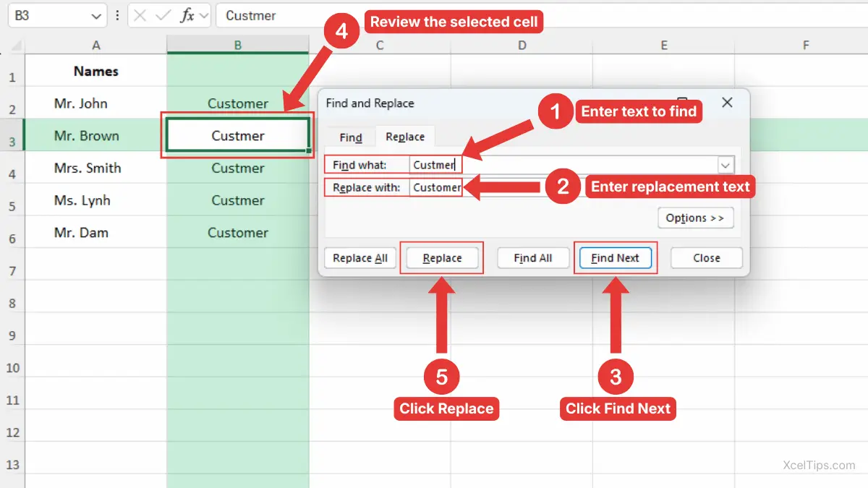Click the Find Next button

pos(616,258)
